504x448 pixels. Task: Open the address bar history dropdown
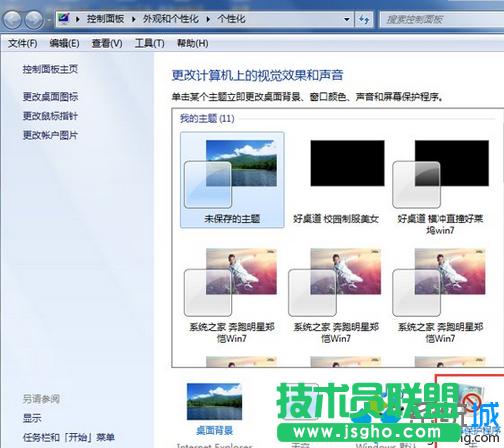347,19
